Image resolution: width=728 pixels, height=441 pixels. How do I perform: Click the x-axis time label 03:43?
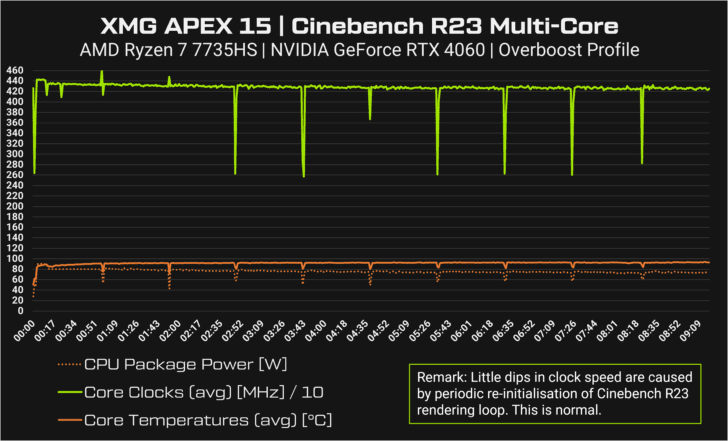(x=295, y=331)
